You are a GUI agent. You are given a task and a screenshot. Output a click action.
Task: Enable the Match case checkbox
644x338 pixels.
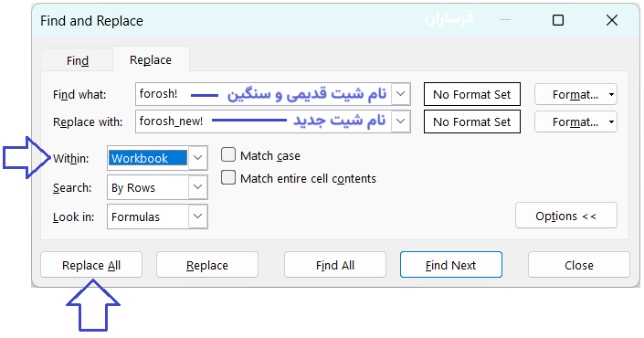[228, 154]
